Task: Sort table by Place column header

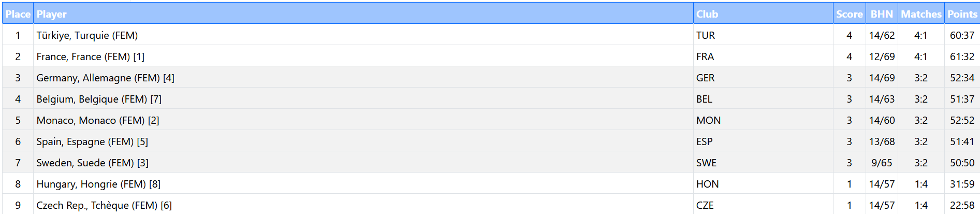Action: (x=18, y=14)
